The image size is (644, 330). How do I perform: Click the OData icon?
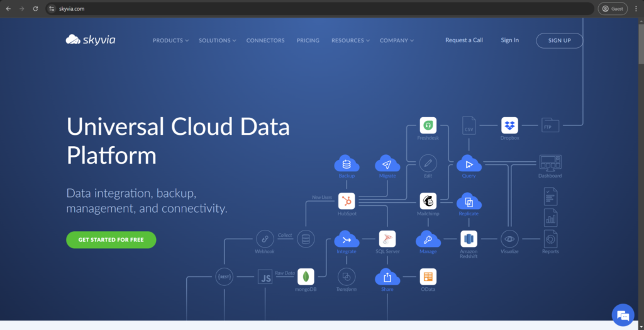428,277
